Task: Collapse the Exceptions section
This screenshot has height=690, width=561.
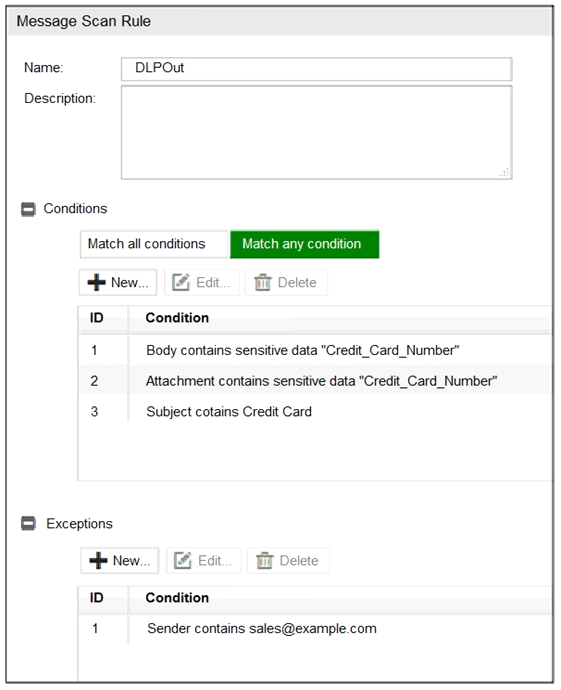Action: (x=28, y=523)
